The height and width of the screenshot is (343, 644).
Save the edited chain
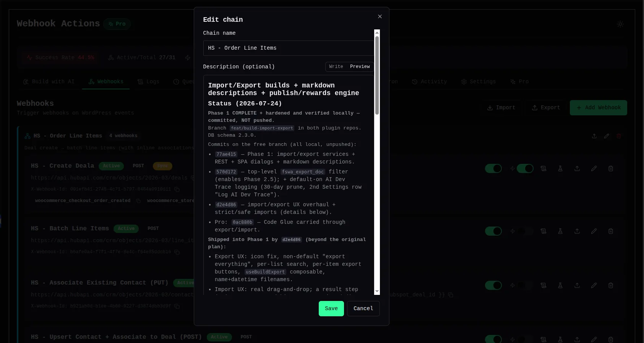point(331,309)
